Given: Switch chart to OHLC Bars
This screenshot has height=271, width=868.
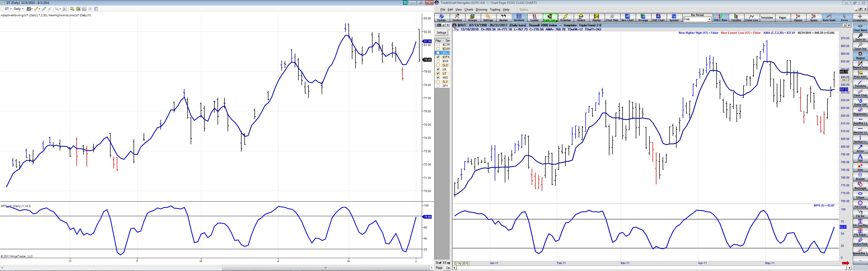Looking at the screenshot, I should (x=720, y=18).
